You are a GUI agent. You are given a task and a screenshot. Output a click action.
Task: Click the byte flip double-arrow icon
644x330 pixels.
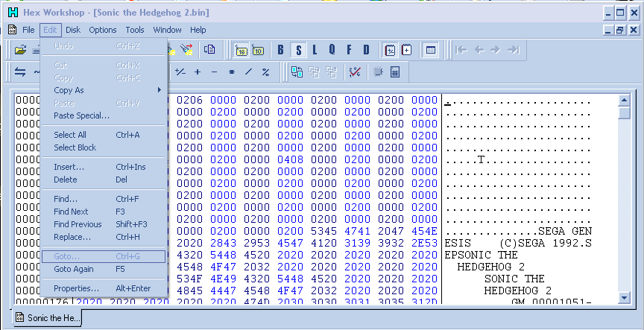click(x=20, y=72)
